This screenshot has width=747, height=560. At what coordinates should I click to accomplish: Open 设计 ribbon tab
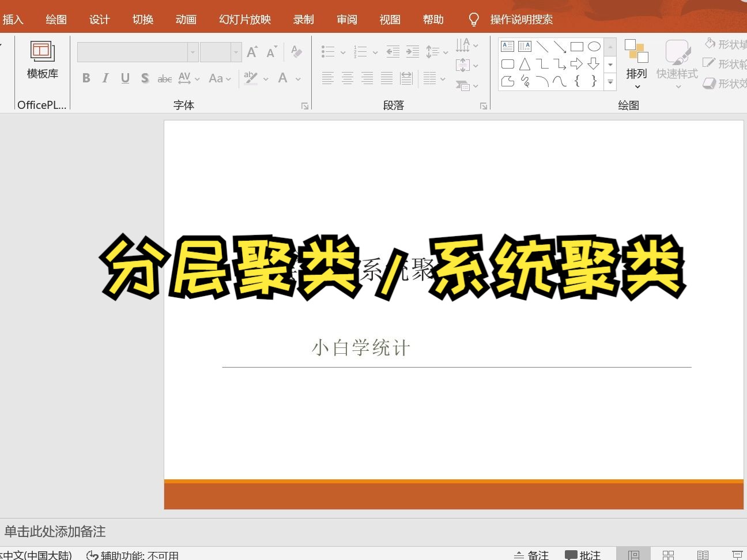[x=99, y=20]
